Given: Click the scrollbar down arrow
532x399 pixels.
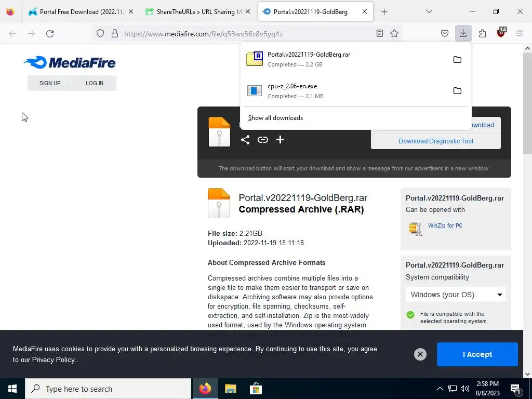Looking at the screenshot, I should pyautogui.click(x=527, y=374).
